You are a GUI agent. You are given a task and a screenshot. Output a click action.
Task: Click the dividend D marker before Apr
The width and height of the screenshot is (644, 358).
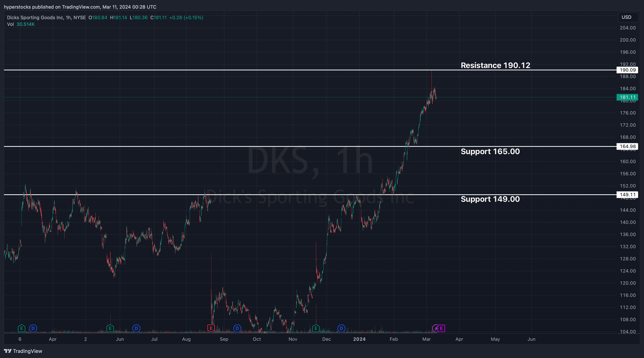click(x=33, y=328)
